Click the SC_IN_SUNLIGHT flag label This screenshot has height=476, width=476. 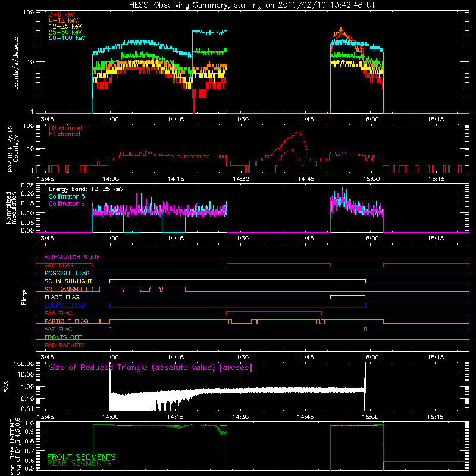point(68,281)
